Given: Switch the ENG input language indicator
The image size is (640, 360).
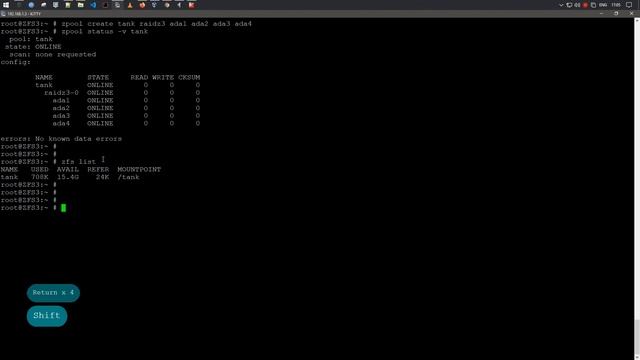Looking at the screenshot, I should coord(603,5).
